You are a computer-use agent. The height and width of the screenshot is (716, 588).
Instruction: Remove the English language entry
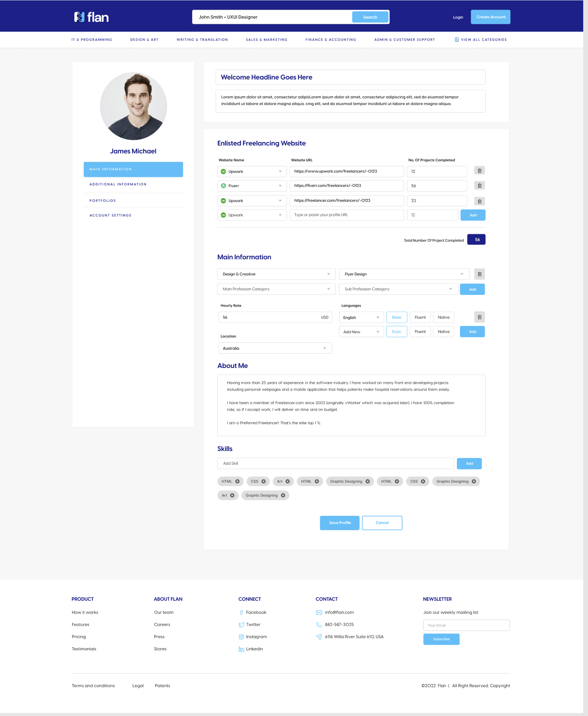pyautogui.click(x=479, y=317)
